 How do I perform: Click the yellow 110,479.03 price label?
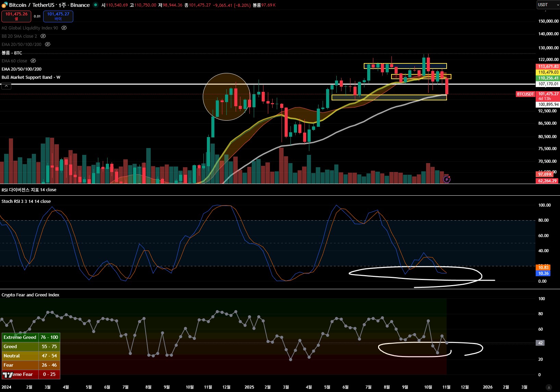548,72
